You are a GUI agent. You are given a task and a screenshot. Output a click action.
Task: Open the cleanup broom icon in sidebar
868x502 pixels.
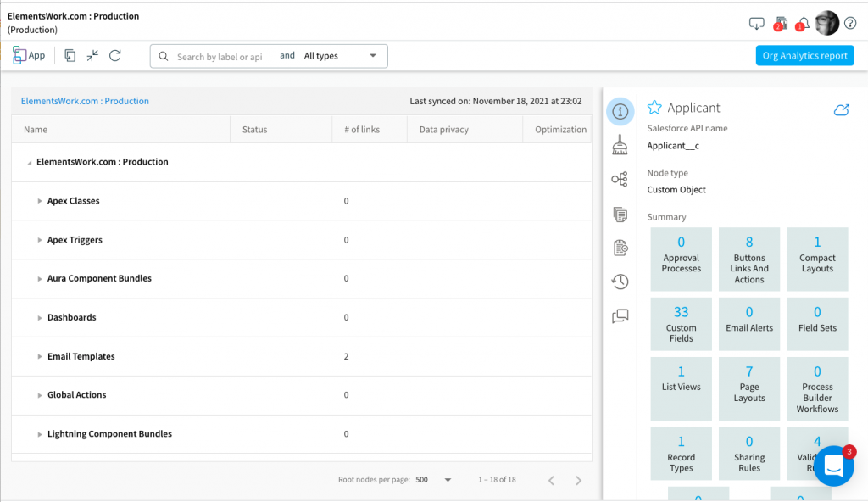[x=620, y=145]
